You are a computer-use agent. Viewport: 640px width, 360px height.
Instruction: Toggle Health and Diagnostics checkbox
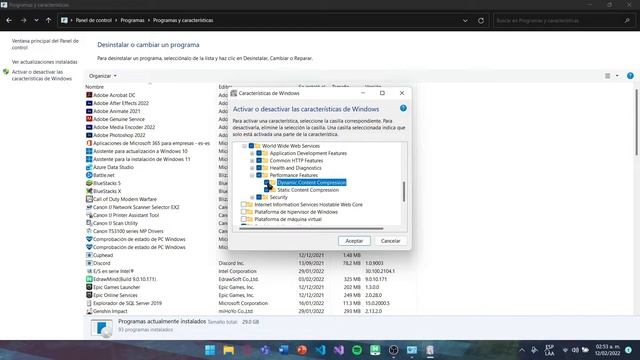(x=259, y=168)
